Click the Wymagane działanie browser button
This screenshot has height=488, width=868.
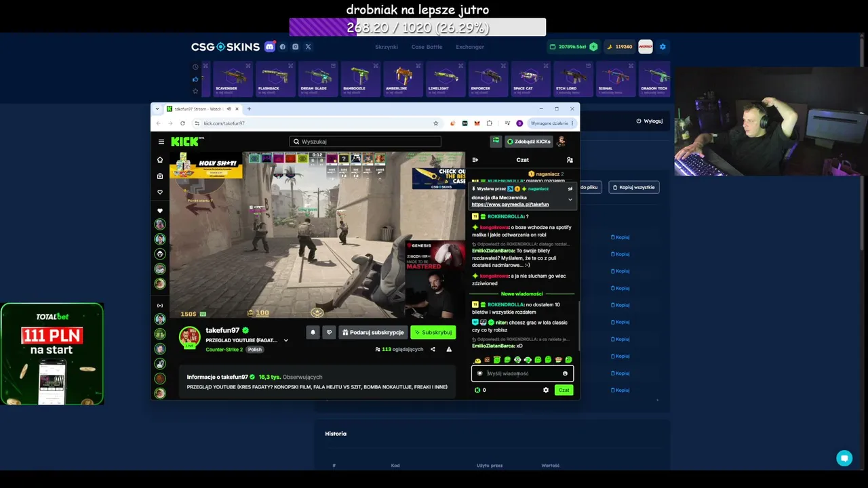[552, 123]
